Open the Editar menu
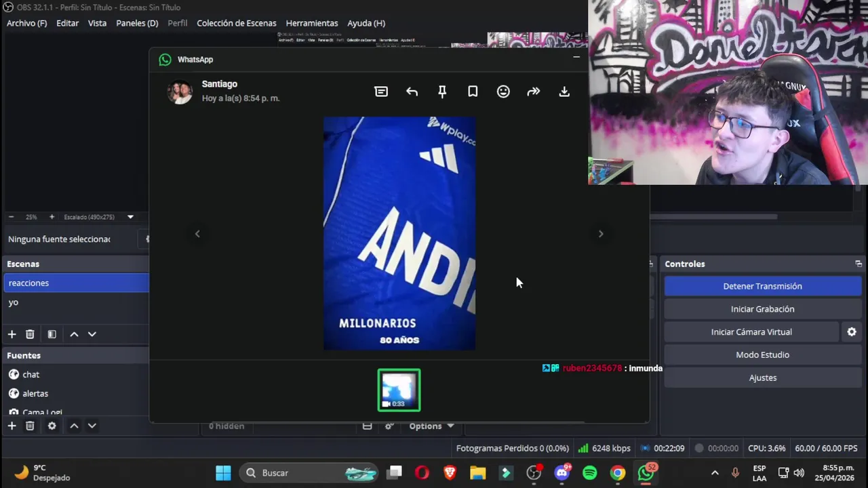868x488 pixels. (67, 23)
